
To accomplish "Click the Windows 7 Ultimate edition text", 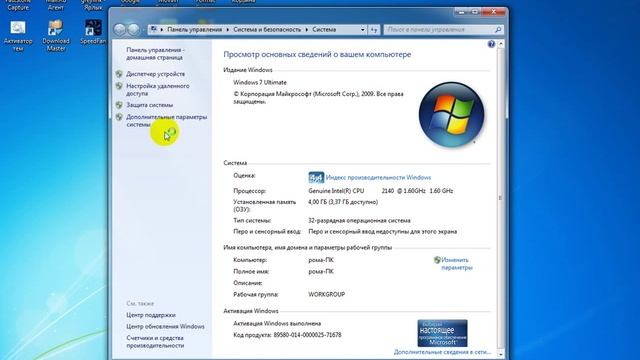I will pos(260,82).
